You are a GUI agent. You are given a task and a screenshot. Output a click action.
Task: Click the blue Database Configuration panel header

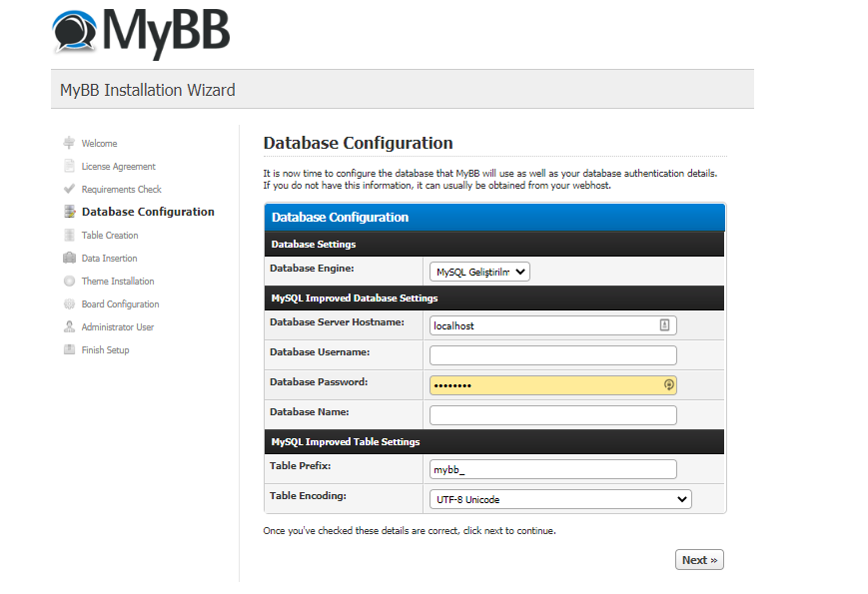point(494,217)
